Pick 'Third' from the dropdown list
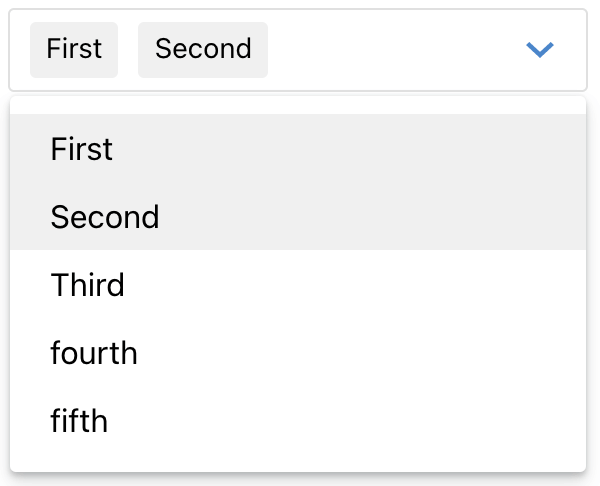This screenshot has height=486, width=600. 88,285
